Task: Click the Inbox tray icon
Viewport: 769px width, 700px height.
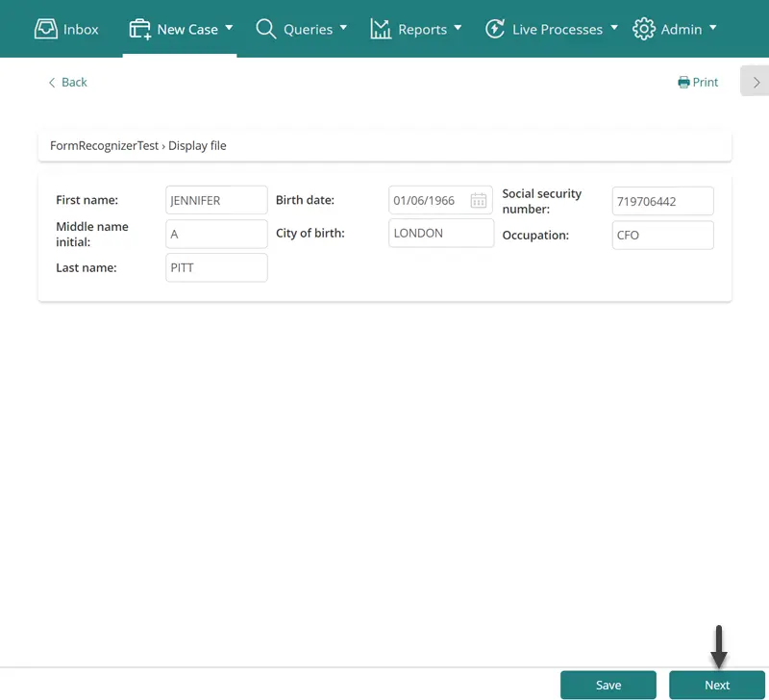Action: [45, 29]
